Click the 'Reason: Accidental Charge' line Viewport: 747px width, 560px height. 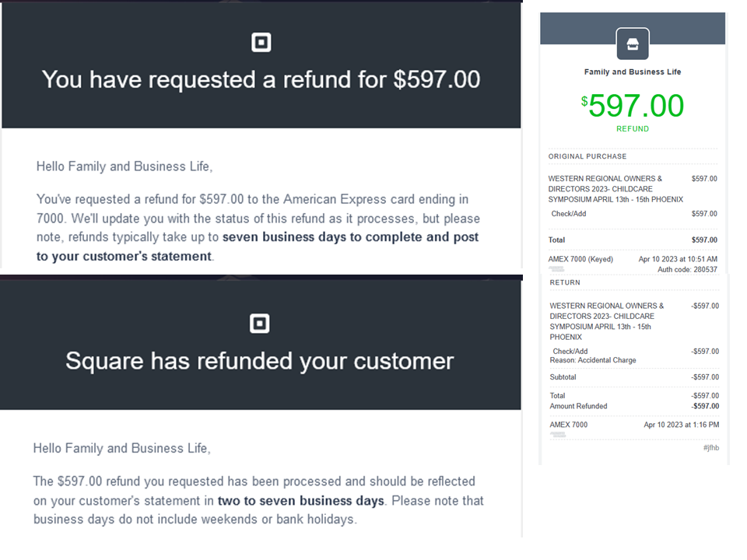point(594,360)
